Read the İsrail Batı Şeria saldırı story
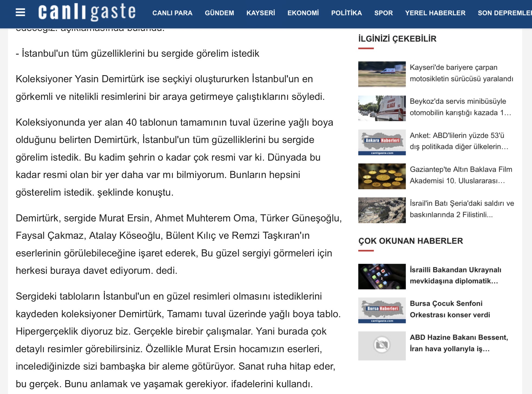532x394 pixels. [x=462, y=209]
